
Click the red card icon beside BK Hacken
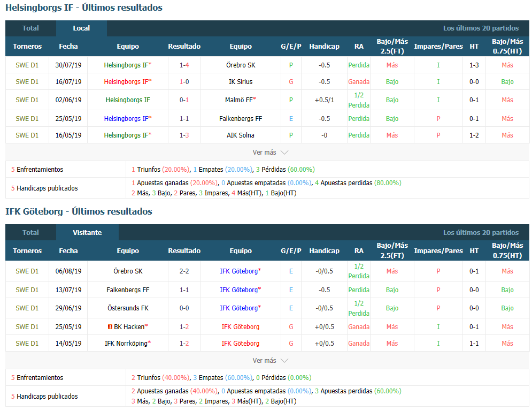110,327
